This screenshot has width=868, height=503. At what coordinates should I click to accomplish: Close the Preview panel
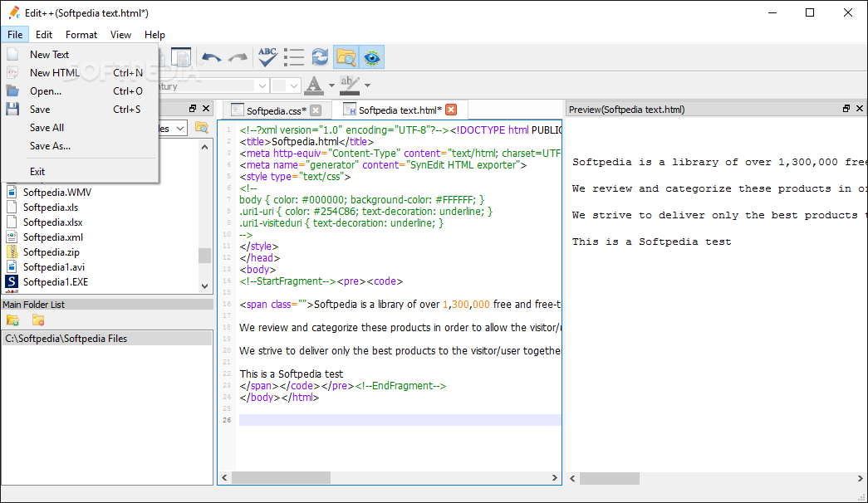859,109
